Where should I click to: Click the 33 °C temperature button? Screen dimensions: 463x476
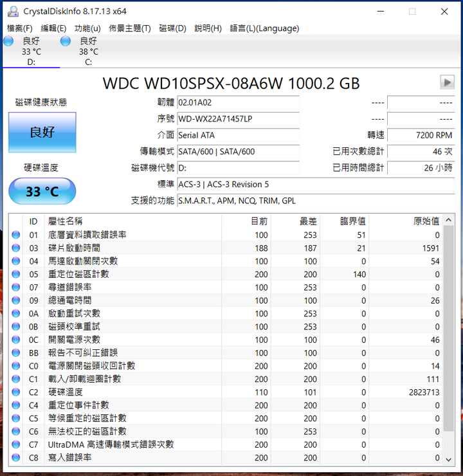42,191
